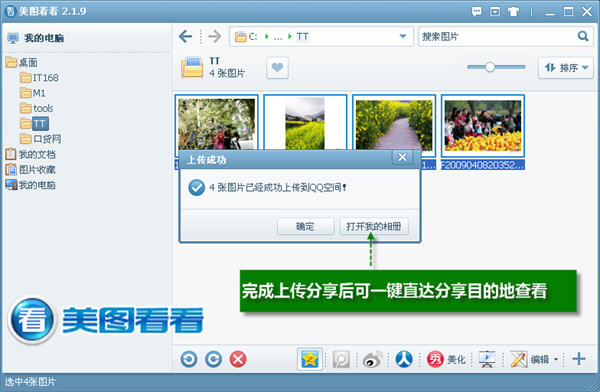The width and height of the screenshot is (600, 392).
Task: Click 打开我的相册 button
Action: click(x=374, y=226)
